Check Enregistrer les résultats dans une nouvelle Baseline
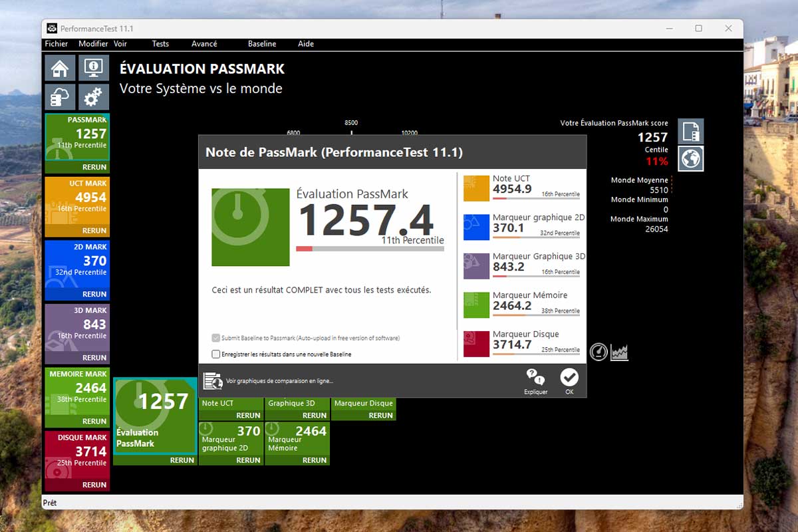Screen dimensions: 798x532 point(215,354)
